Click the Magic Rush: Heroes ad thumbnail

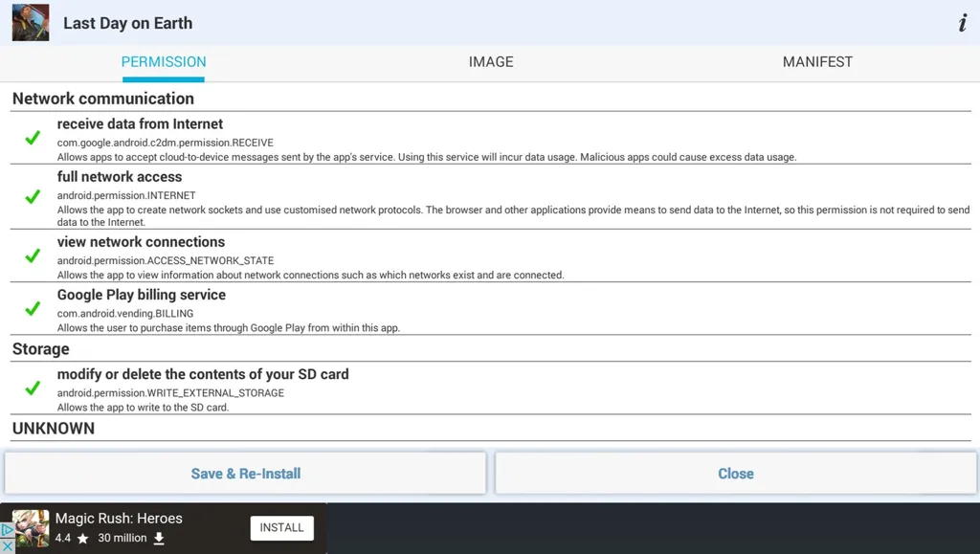[32, 528]
